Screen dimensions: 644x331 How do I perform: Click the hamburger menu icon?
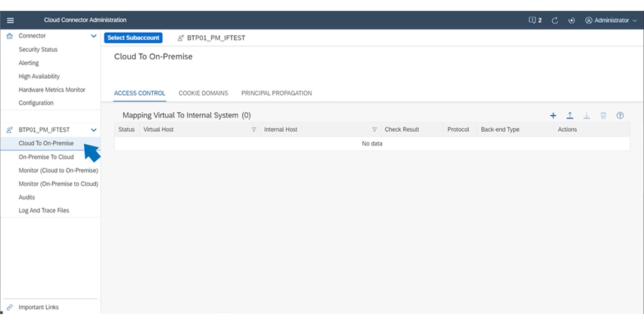(x=10, y=20)
